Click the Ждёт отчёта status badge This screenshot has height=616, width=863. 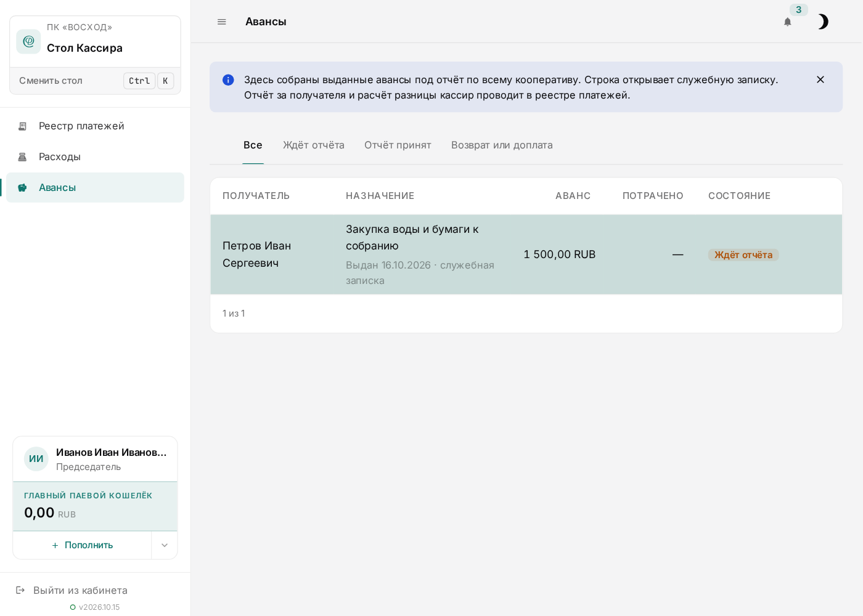tap(743, 255)
